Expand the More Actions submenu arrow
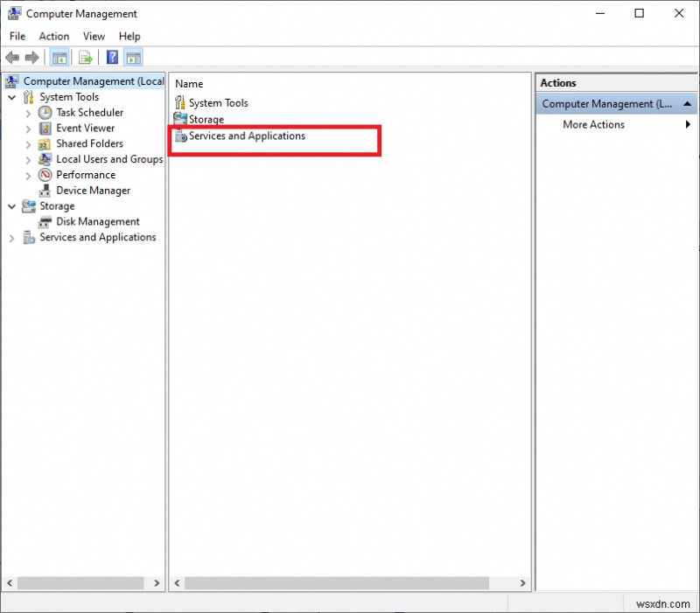The image size is (700, 613). (689, 124)
